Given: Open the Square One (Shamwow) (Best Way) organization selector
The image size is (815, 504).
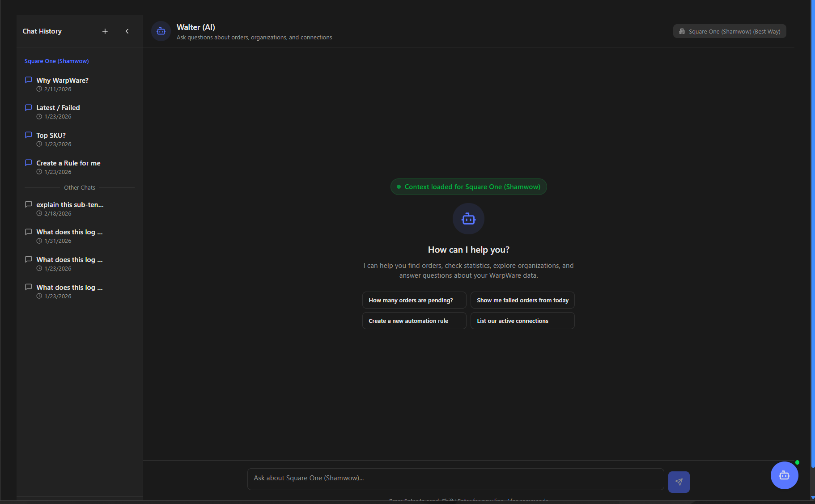Looking at the screenshot, I should point(730,31).
